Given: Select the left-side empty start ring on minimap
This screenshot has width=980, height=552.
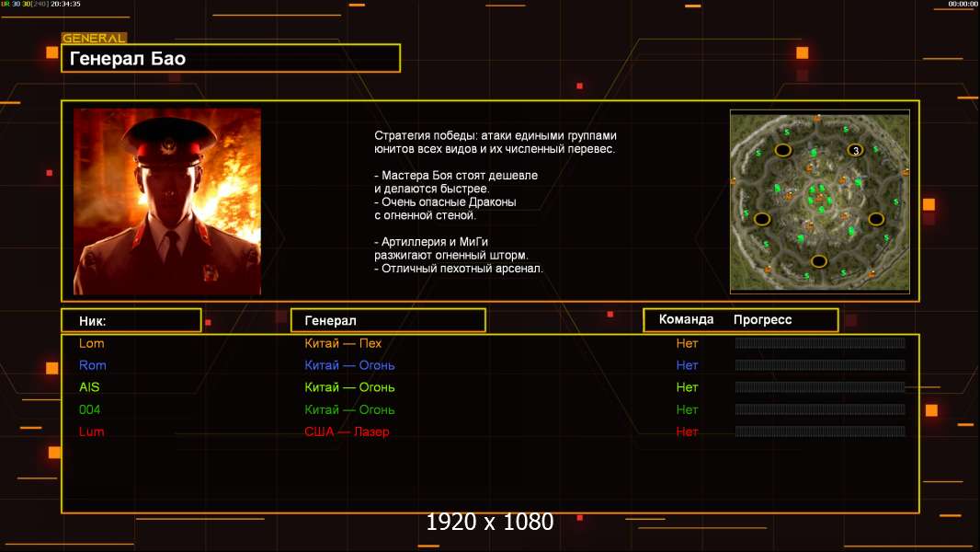Looking at the screenshot, I should 762,219.
